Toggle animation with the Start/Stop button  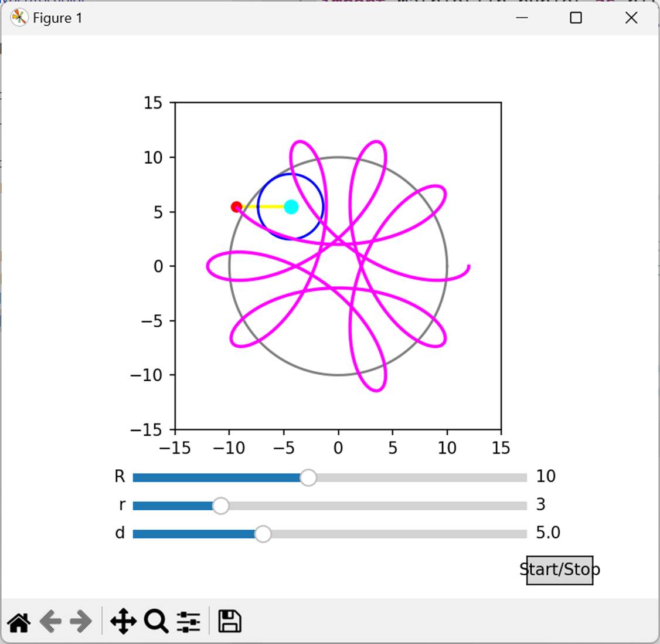click(559, 570)
